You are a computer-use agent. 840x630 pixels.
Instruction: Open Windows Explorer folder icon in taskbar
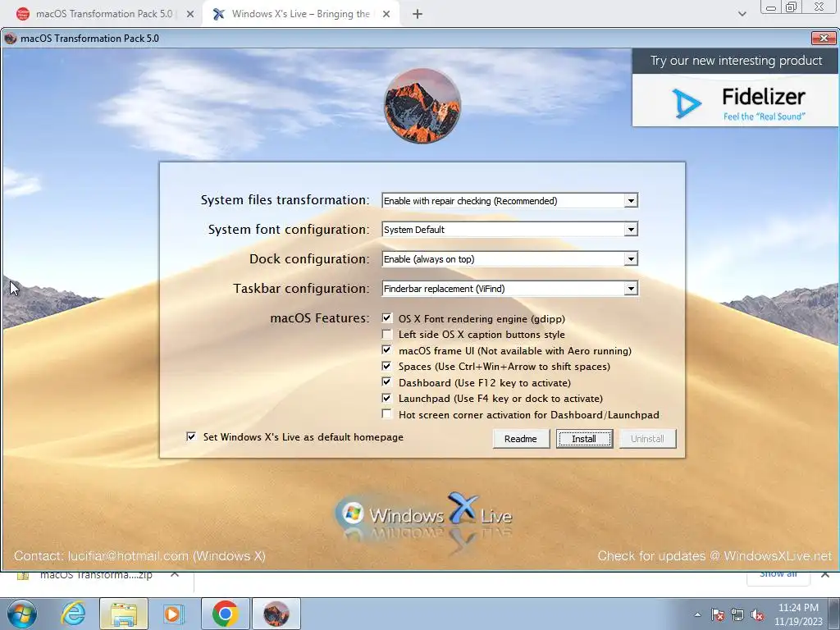(x=124, y=614)
